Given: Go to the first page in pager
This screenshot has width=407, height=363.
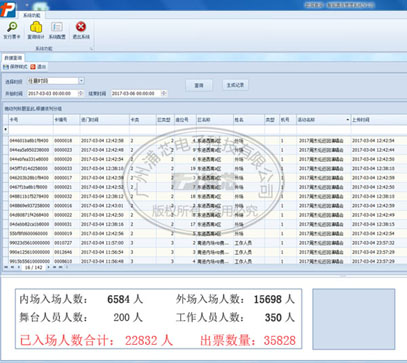Looking at the screenshot, I should click(6, 267).
